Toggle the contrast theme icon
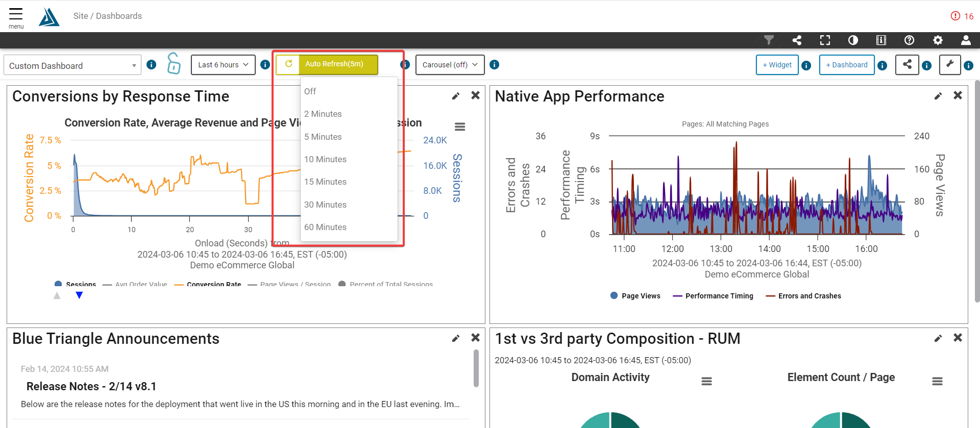This screenshot has height=428, width=980. [x=853, y=40]
